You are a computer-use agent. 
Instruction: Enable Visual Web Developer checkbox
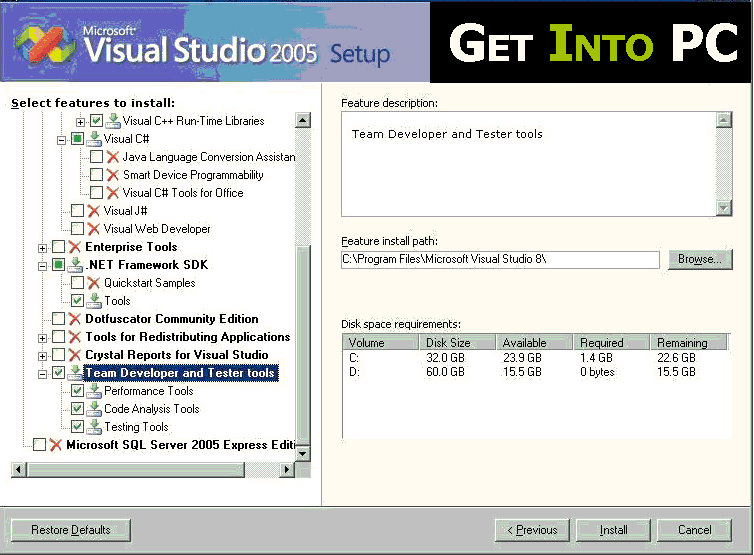(x=77, y=229)
